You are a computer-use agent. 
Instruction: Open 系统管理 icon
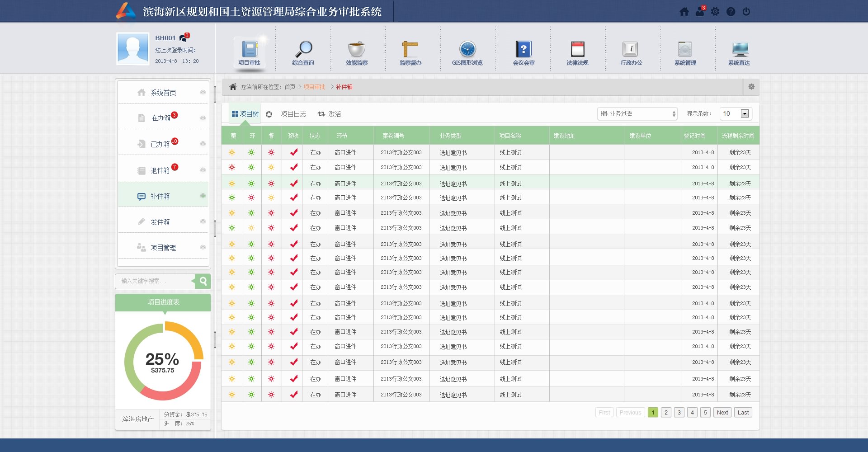(685, 53)
